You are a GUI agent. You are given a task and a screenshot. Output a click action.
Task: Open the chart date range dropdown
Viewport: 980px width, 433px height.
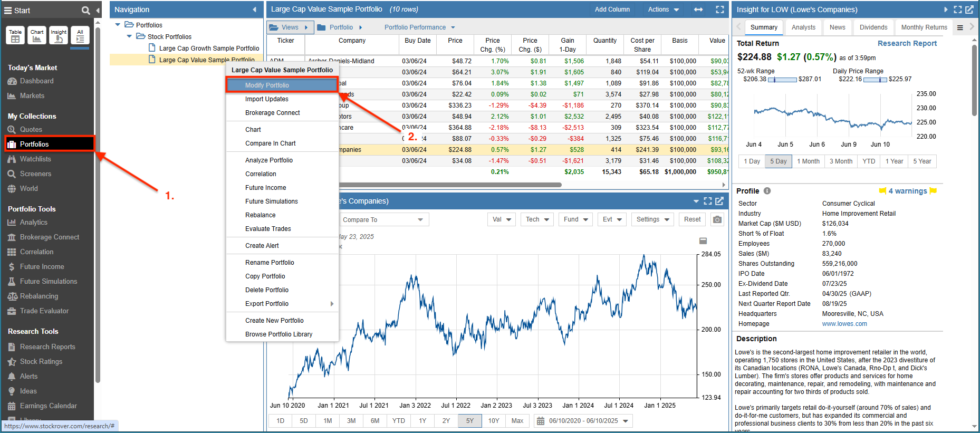click(x=583, y=421)
